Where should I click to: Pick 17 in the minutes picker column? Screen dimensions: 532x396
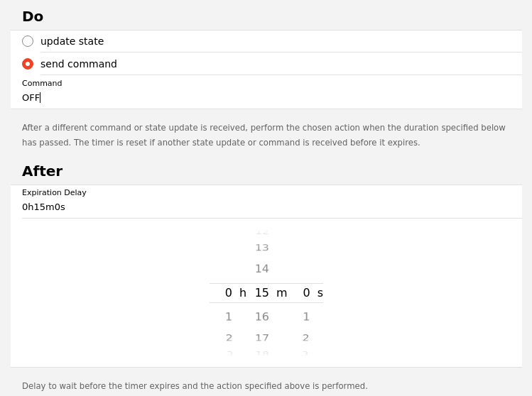[x=262, y=338]
